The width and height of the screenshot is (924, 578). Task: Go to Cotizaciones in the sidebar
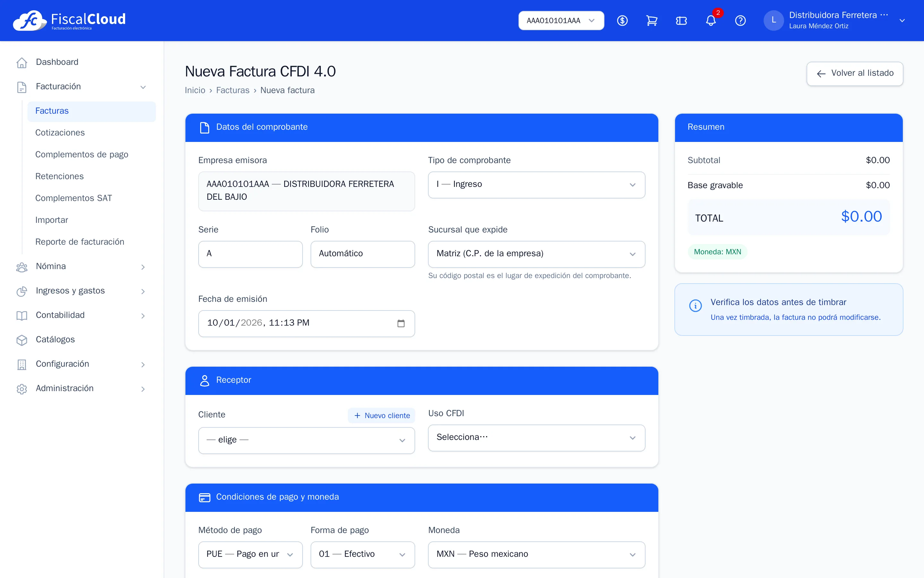91,133
